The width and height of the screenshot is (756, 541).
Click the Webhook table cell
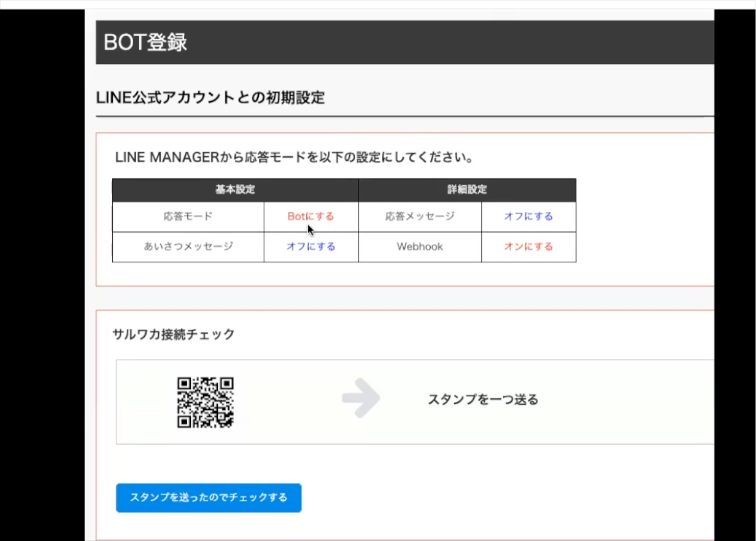tap(420, 247)
